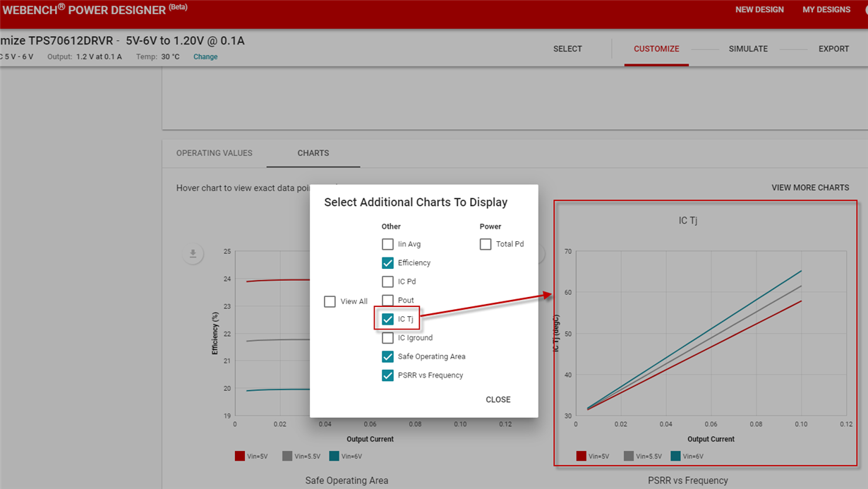
Task: Click the download icon beside the Efficiency chart
Action: [x=193, y=253]
